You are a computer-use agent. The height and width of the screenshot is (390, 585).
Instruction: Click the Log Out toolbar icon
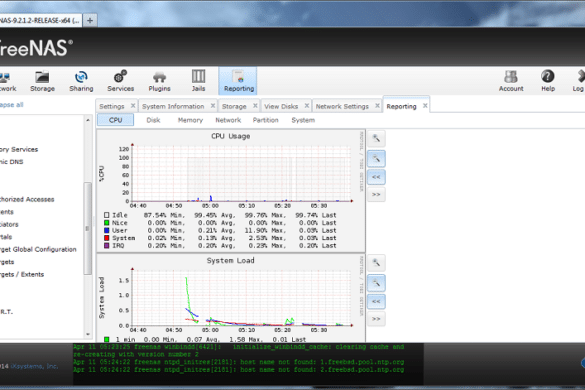pos(578,81)
